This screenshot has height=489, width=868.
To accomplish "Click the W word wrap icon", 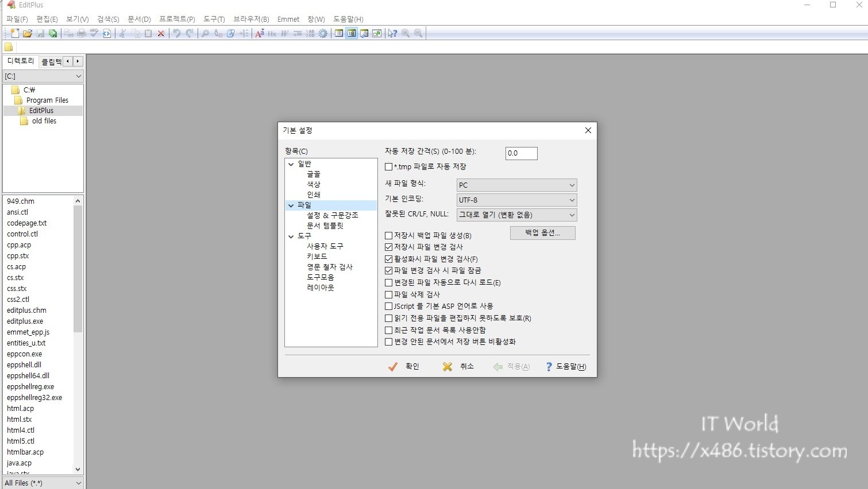I will [285, 33].
